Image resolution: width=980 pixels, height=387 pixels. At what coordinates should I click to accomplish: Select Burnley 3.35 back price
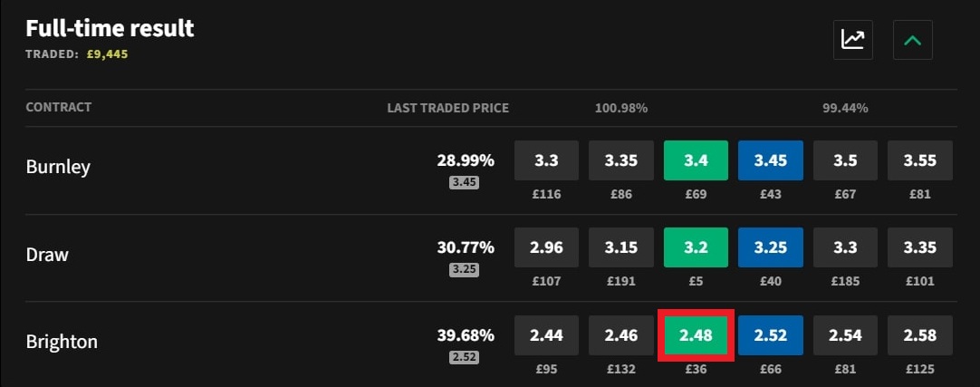point(621,160)
